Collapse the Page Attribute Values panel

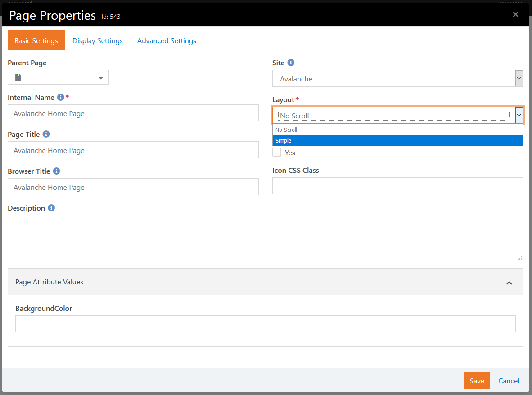tap(509, 283)
